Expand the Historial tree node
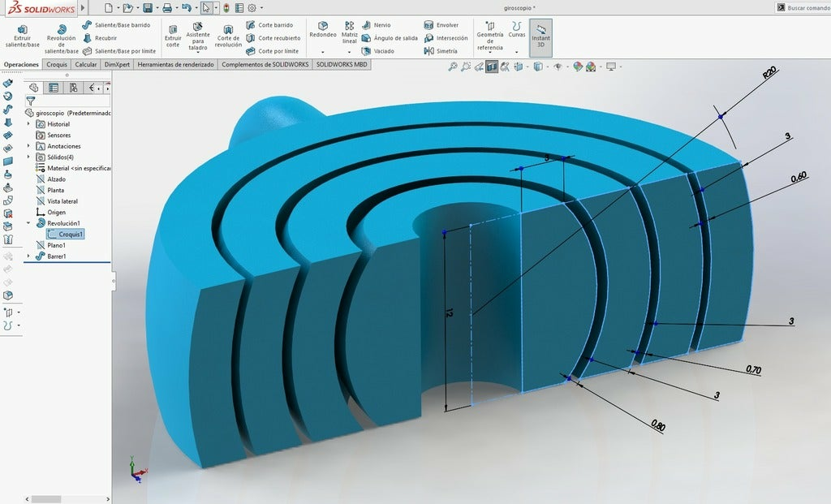The image size is (831, 504). pyautogui.click(x=28, y=124)
